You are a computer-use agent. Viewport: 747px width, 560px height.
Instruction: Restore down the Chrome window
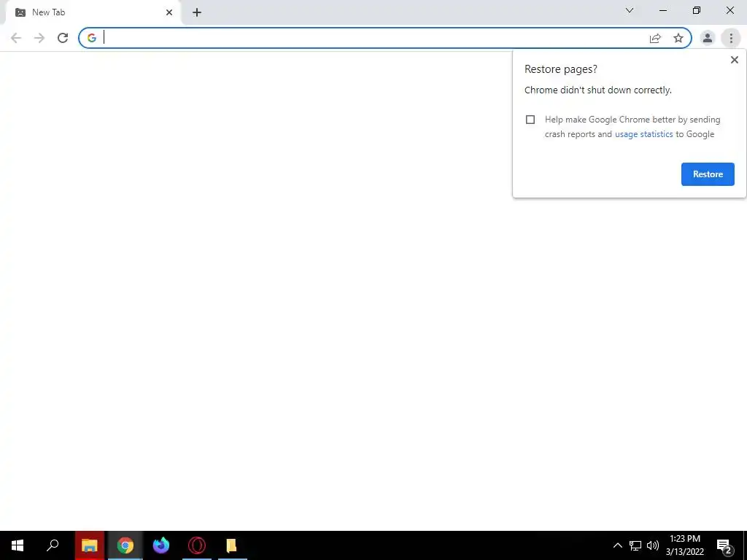[697, 10]
